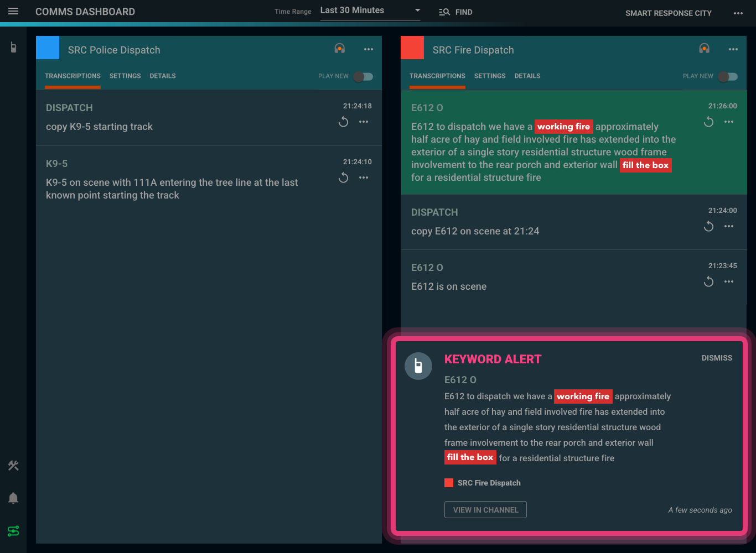Click View In Channel button

[485, 510]
